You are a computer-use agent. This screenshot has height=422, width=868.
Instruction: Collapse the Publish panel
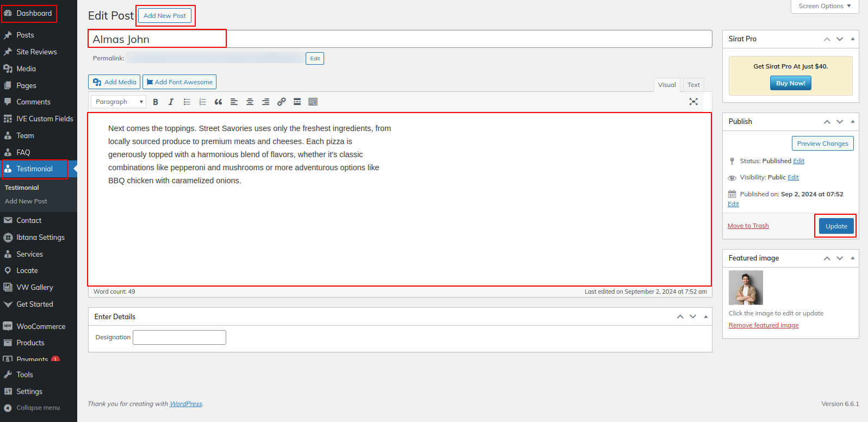tap(852, 122)
